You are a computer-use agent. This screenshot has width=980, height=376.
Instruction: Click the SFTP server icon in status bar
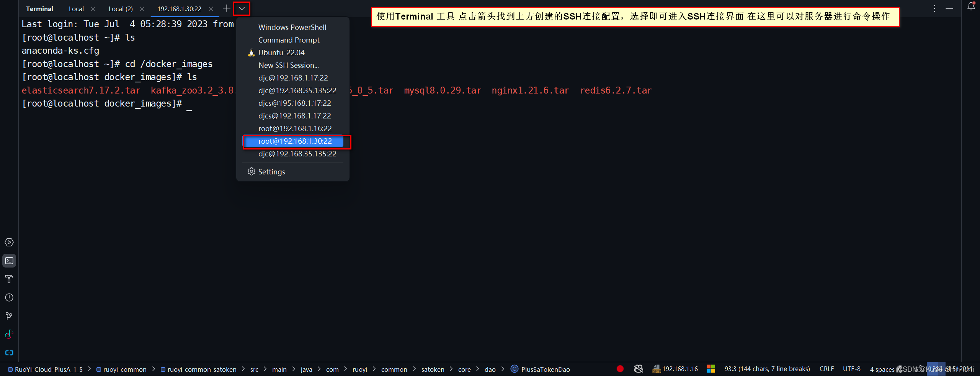point(657,369)
